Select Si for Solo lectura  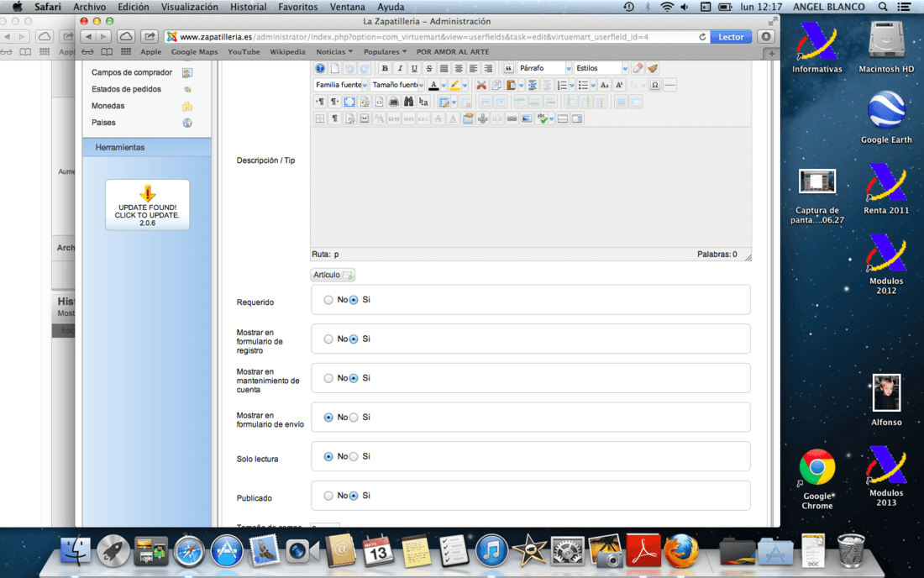[354, 457]
